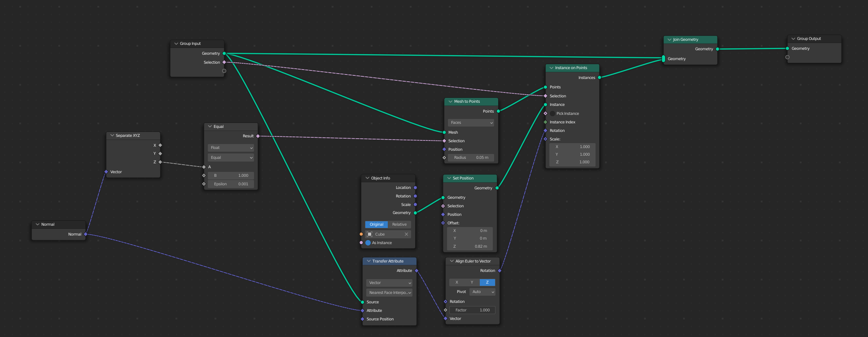Image resolution: width=868 pixels, height=337 pixels.
Task: Click the Scale Y value in Instance on Points
Action: click(572, 154)
